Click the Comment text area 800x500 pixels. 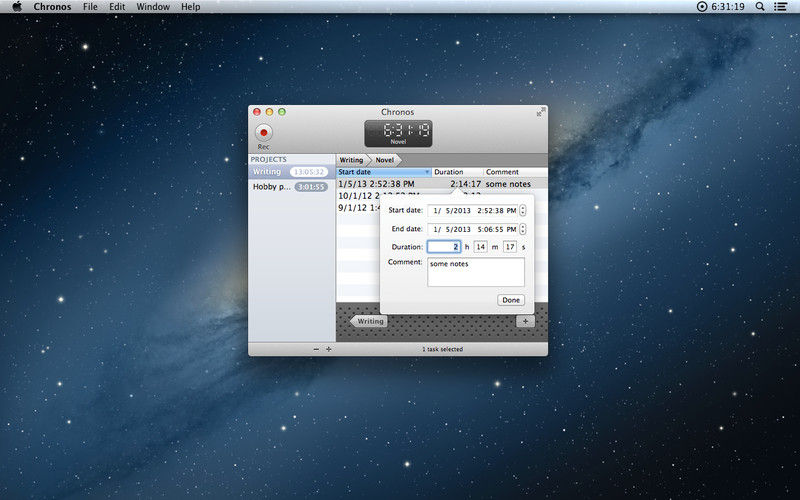[476, 272]
